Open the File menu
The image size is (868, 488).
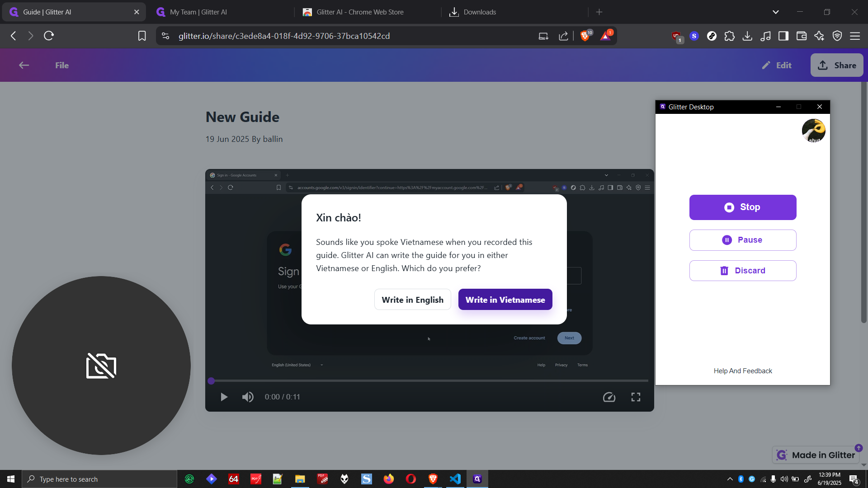(62, 65)
